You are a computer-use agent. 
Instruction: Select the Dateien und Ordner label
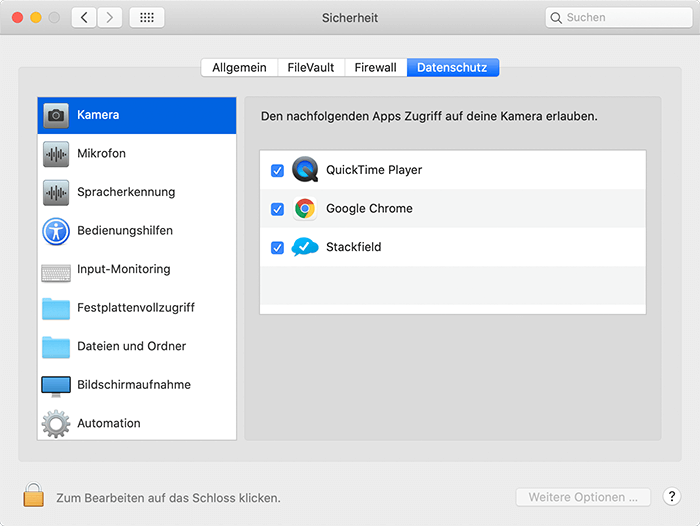point(132,346)
